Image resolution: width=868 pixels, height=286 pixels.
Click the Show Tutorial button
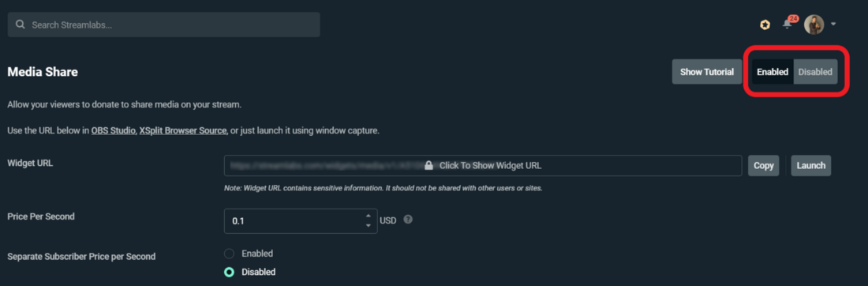click(x=707, y=71)
